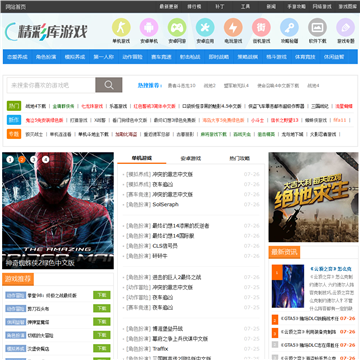This screenshot has height=360, width=360.
Task: Open the 三国战纪 link in the 热门 row
Action: click(x=320, y=106)
